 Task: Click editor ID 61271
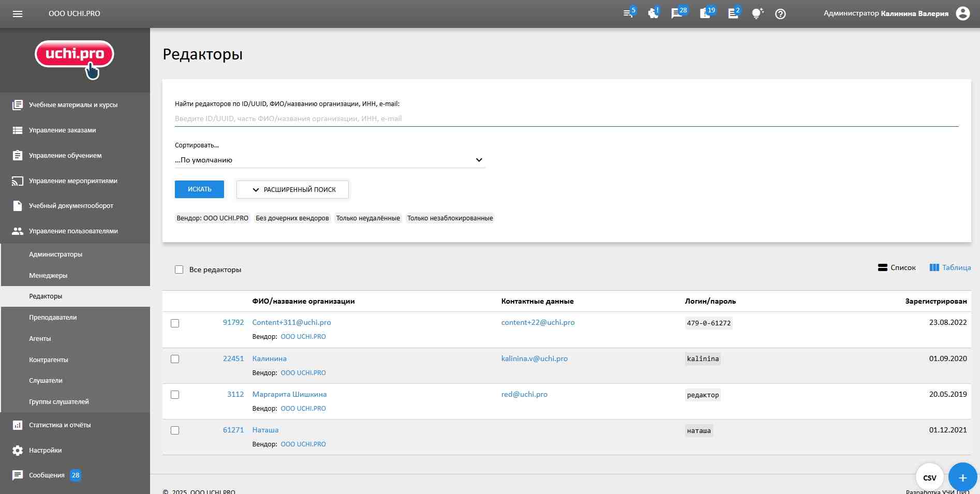click(233, 430)
